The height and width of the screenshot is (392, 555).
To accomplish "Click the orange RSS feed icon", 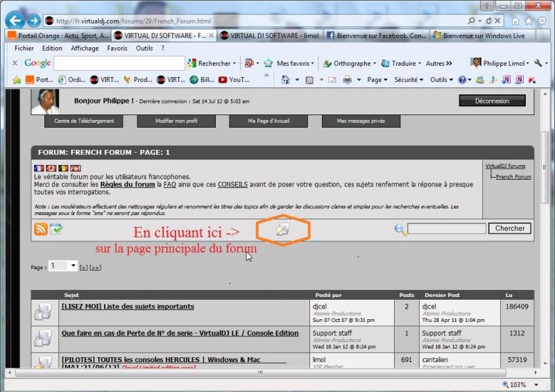I will click(41, 230).
